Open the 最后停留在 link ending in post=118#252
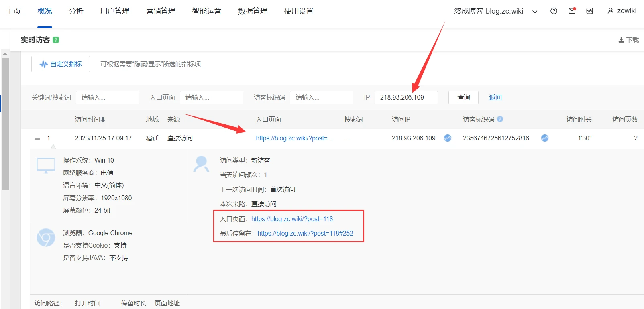Screen dimensions: 644x309 (x=305, y=234)
